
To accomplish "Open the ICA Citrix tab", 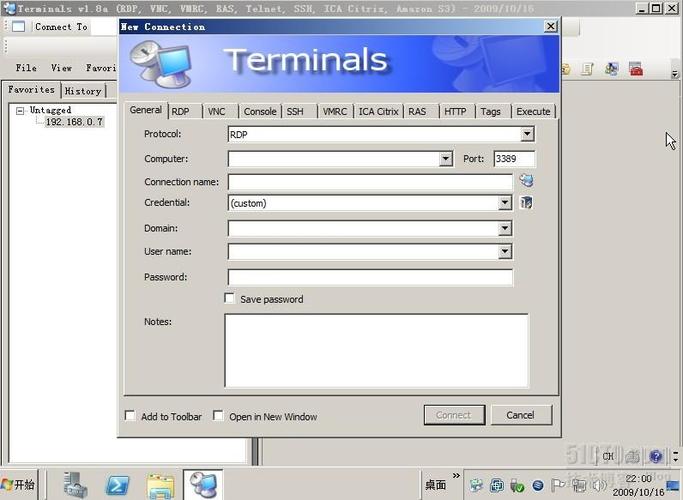I will [x=379, y=111].
